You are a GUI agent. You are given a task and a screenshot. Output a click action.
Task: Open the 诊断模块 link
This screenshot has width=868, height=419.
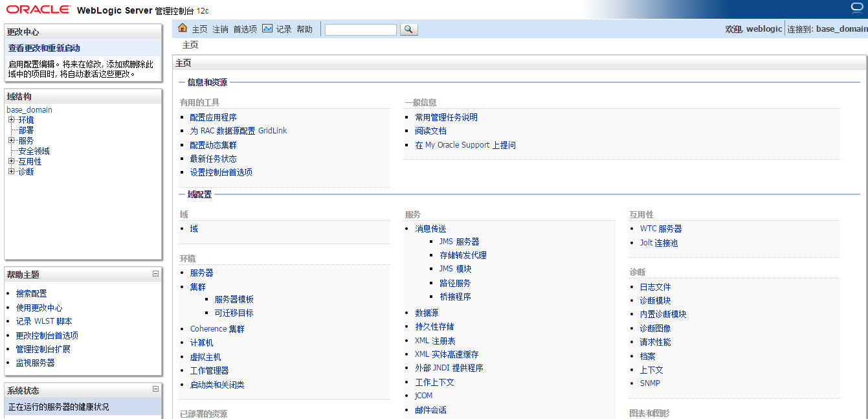pos(656,300)
